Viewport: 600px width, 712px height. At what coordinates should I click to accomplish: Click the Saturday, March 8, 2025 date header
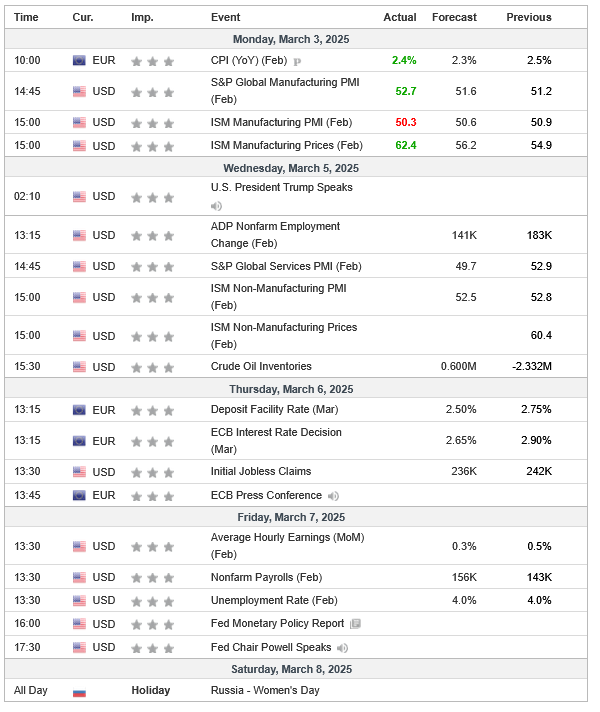pyautogui.click(x=291, y=670)
